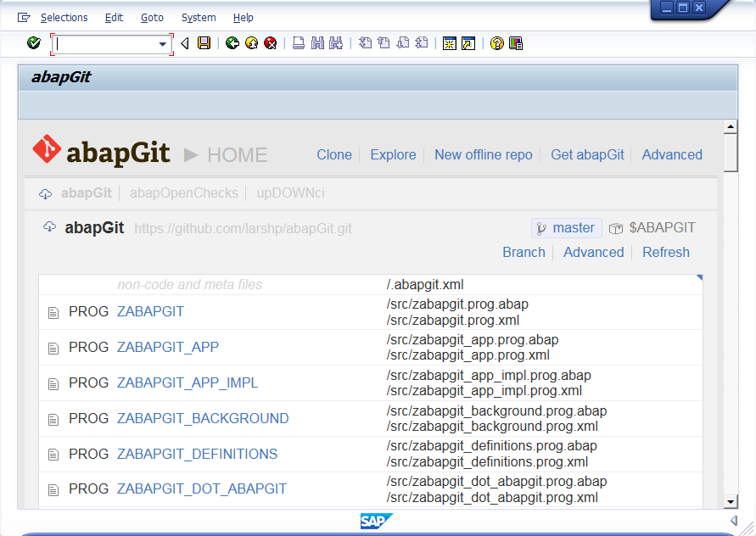The height and width of the screenshot is (536, 756).
Task: Select the abapGit favorite repo link
Action: tap(87, 193)
